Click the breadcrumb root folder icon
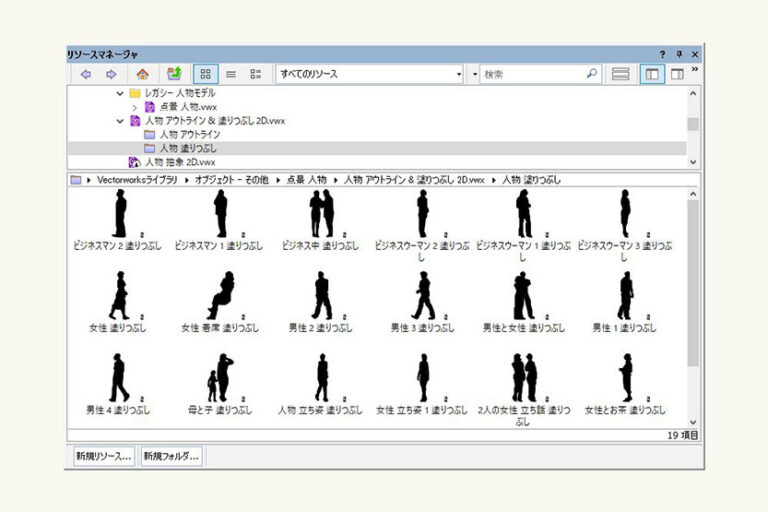 (x=76, y=180)
